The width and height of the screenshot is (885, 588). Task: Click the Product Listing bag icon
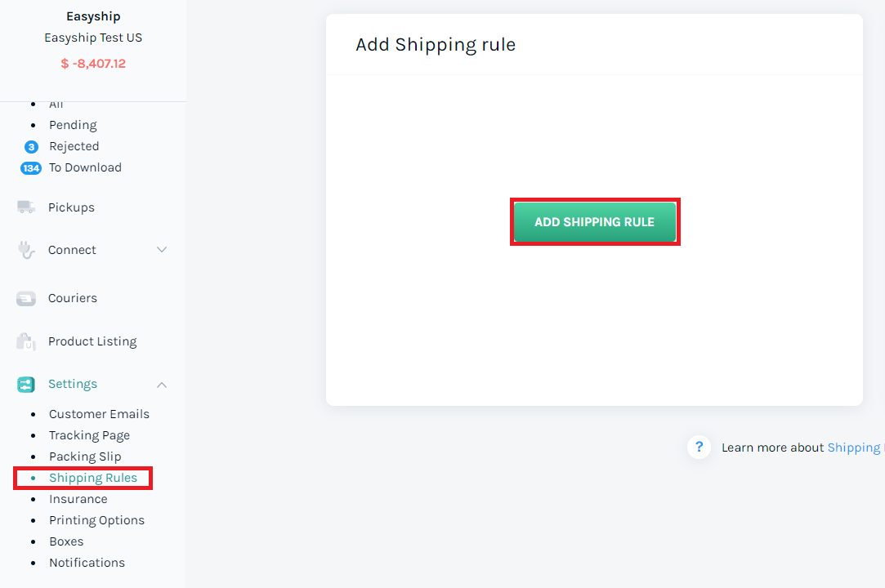(26, 341)
